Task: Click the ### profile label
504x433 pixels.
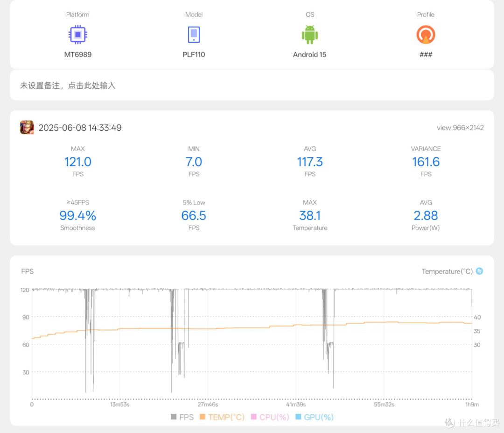Action: click(426, 54)
